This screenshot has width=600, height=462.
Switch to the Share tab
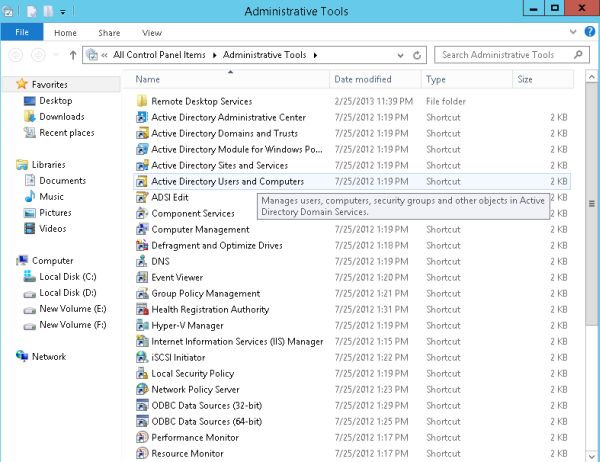click(108, 33)
